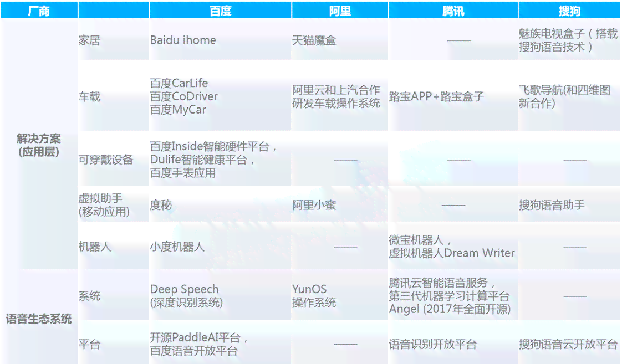Select the 百度语音开放平台 line
This screenshot has width=622, height=364.
[193, 351]
